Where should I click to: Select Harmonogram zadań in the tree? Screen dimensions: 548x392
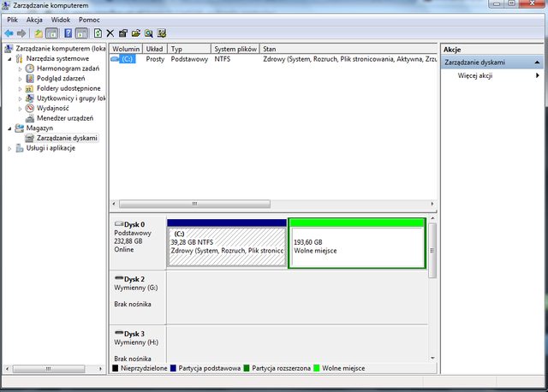pyautogui.click(x=68, y=68)
